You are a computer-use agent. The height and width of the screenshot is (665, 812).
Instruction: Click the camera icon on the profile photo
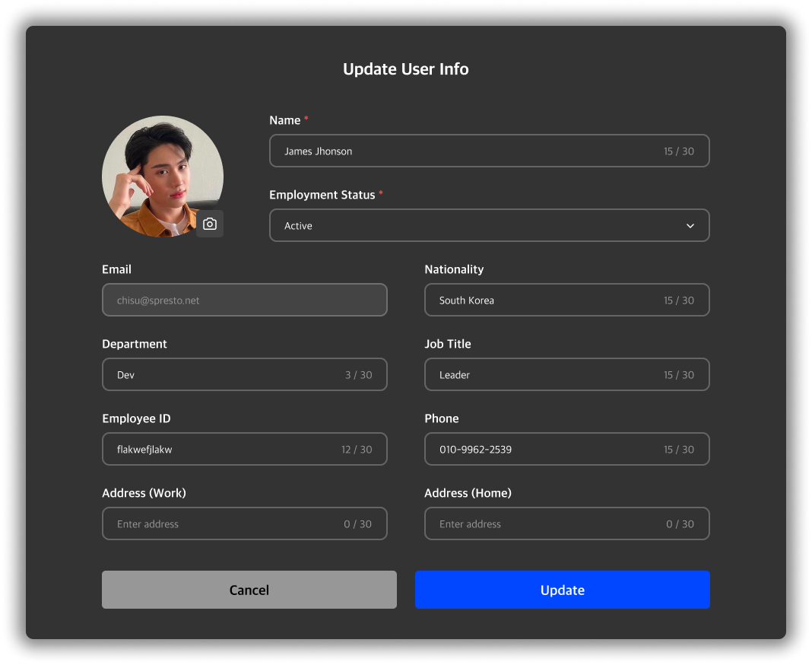[210, 224]
